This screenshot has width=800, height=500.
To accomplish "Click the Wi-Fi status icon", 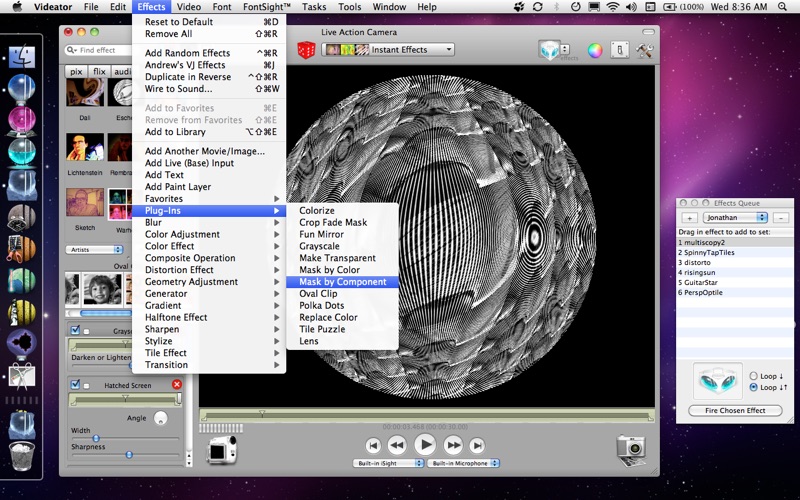I will tap(613, 7).
